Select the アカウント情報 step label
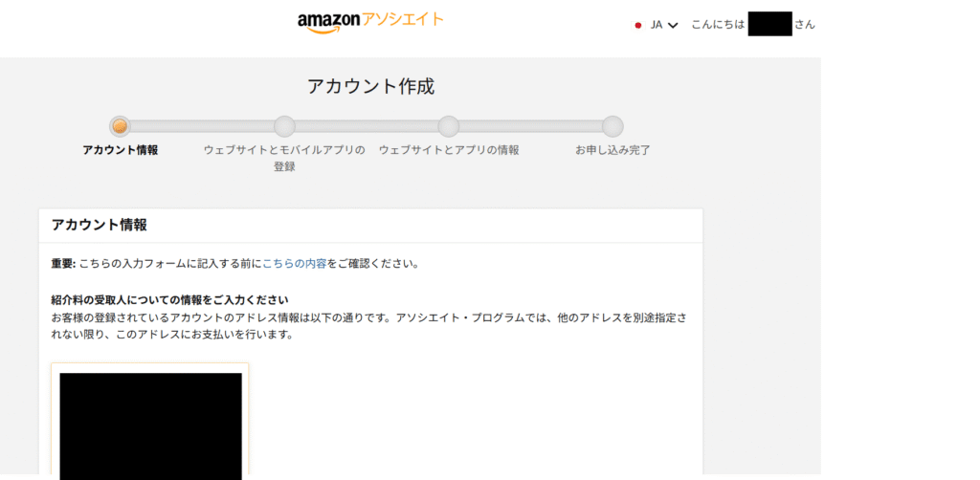This screenshot has height=480, width=980. point(120,150)
